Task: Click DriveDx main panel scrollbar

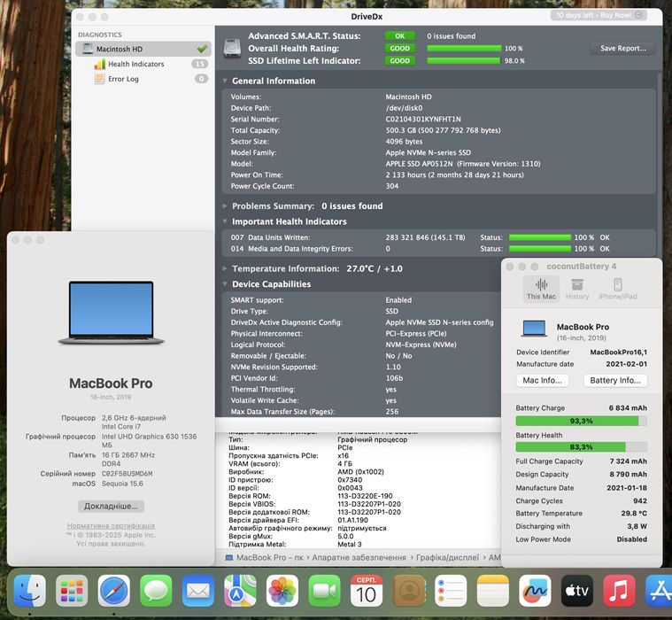Action: [x=659, y=167]
